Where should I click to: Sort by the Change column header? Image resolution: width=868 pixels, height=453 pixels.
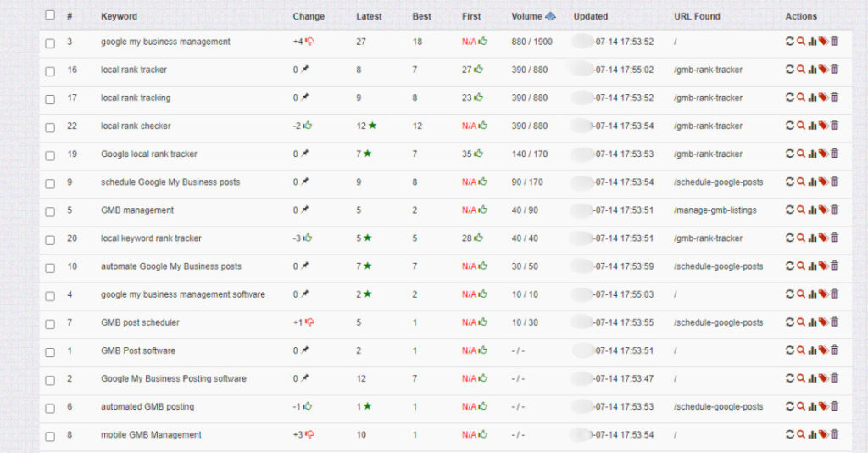click(x=309, y=16)
